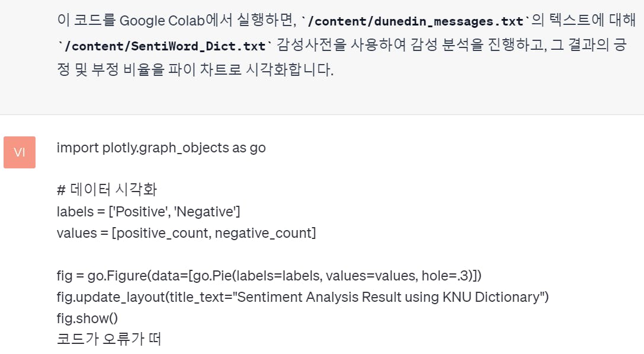This screenshot has width=644, height=354.
Task: Click the 코드가 오류가 떠 message text
Action: tap(109, 339)
